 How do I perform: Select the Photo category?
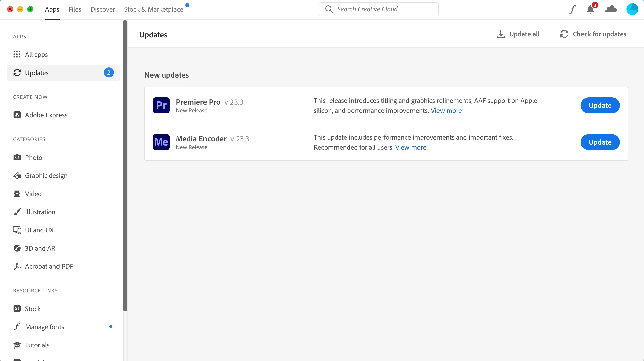coord(34,158)
